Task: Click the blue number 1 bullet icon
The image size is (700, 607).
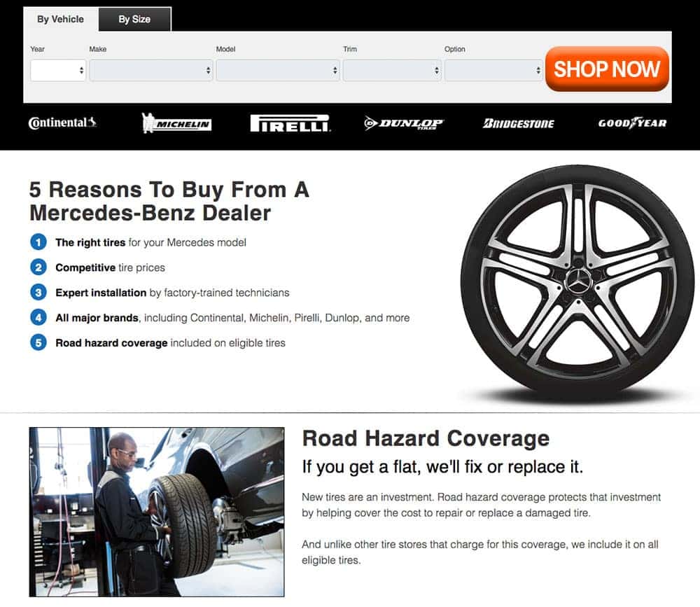Action: pos(38,242)
